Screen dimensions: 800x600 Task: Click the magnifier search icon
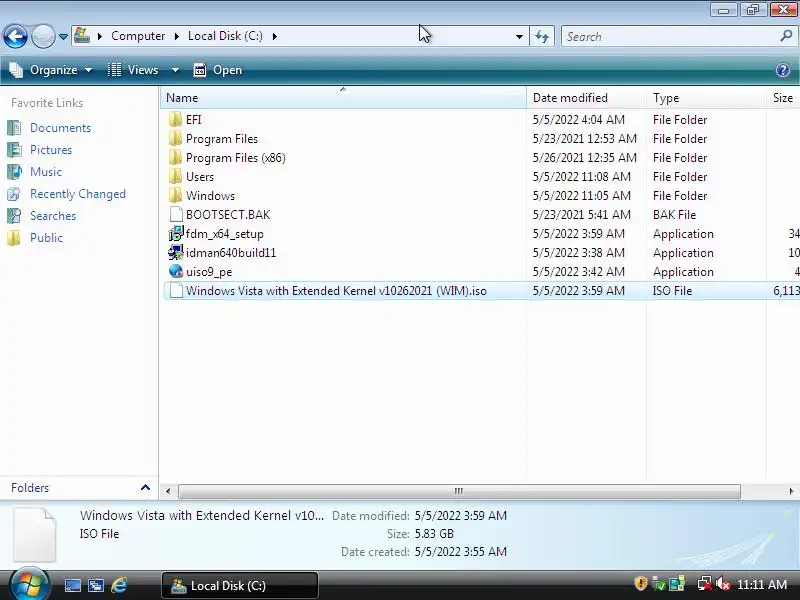[x=786, y=36]
